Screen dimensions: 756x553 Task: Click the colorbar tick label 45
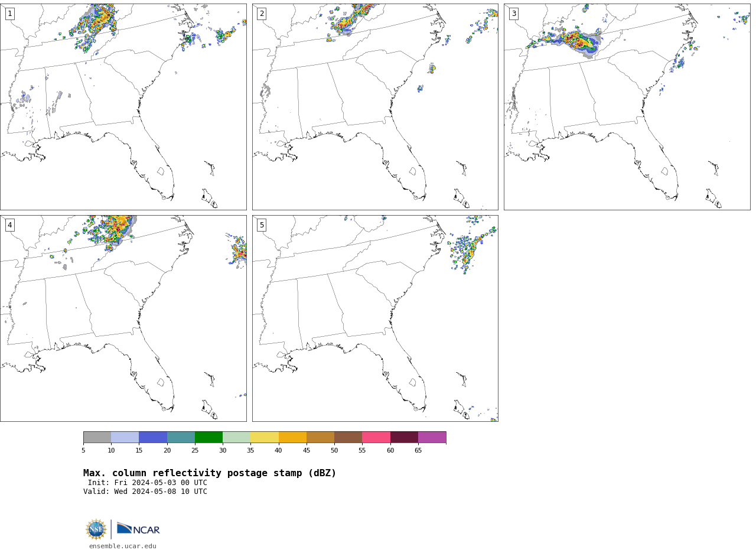[x=307, y=451]
